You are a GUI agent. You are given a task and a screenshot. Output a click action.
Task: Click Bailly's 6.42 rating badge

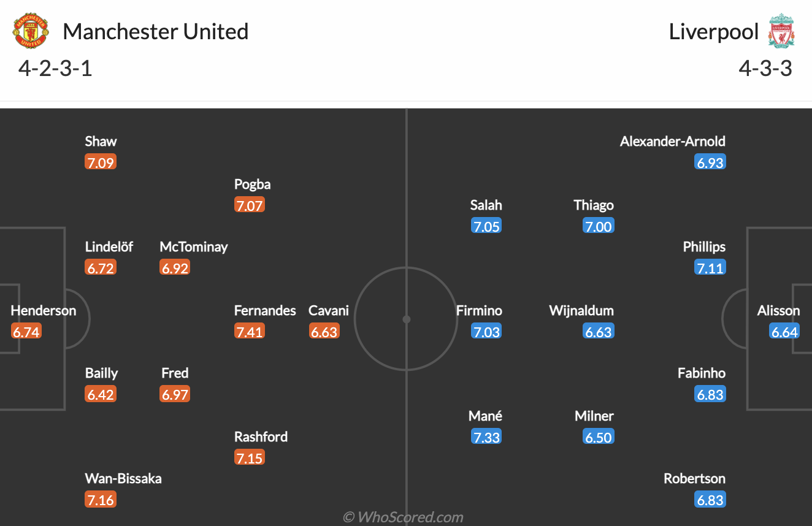(101, 394)
